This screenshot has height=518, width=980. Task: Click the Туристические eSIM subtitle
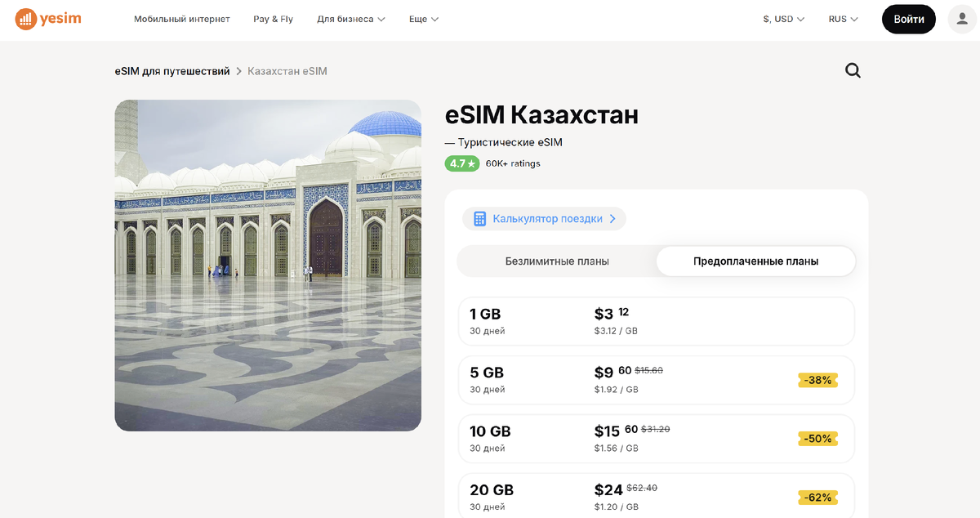[510, 142]
